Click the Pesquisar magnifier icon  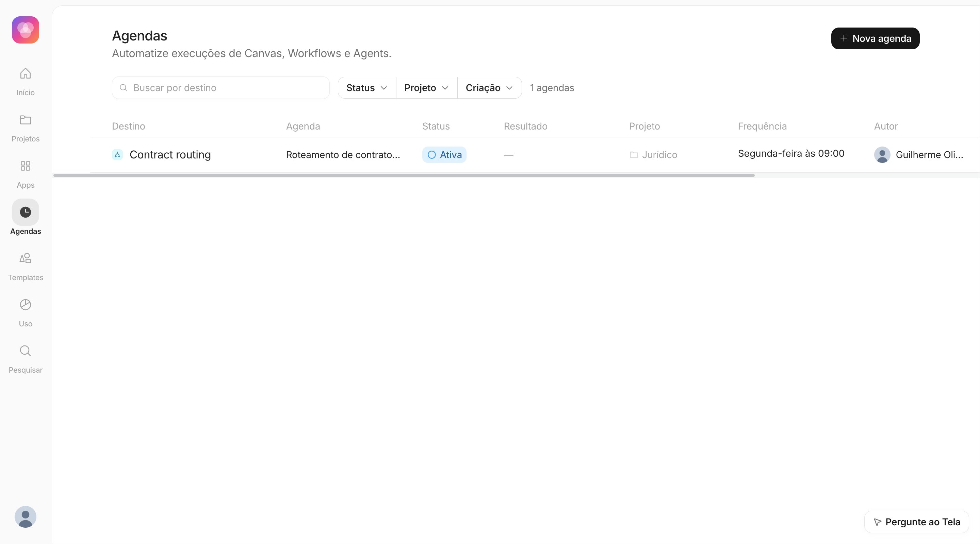tap(26, 351)
